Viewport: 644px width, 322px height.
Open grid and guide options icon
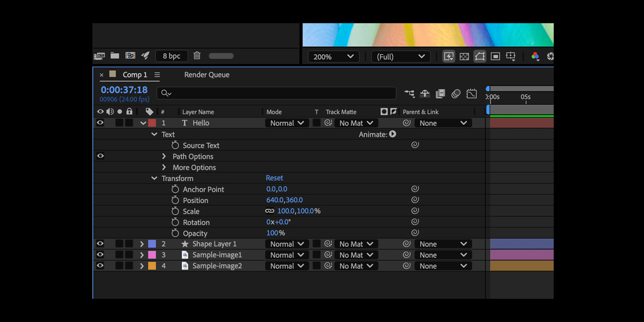[x=511, y=56]
